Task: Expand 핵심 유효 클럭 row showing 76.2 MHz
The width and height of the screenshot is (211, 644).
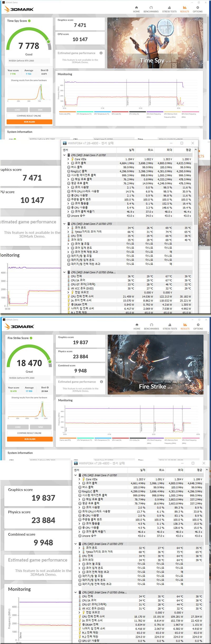Action: coord(68,179)
